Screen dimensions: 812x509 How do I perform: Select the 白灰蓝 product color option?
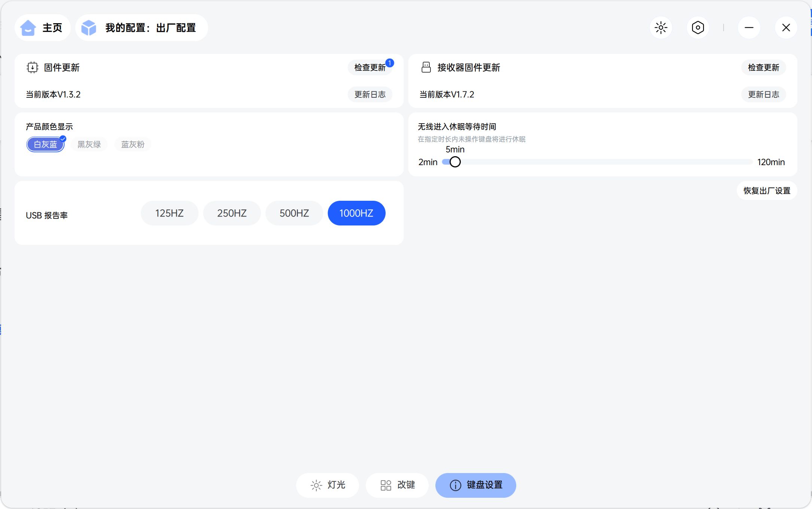[45, 145]
